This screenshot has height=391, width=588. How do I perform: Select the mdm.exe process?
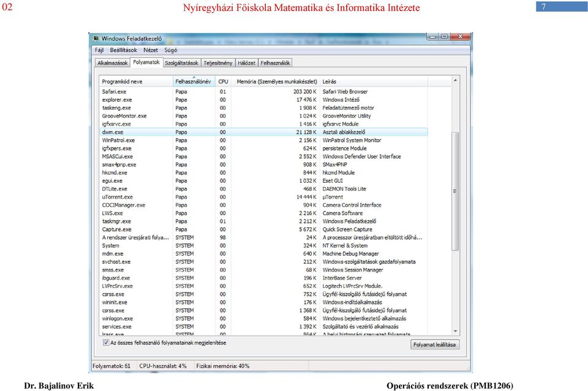[263, 254]
